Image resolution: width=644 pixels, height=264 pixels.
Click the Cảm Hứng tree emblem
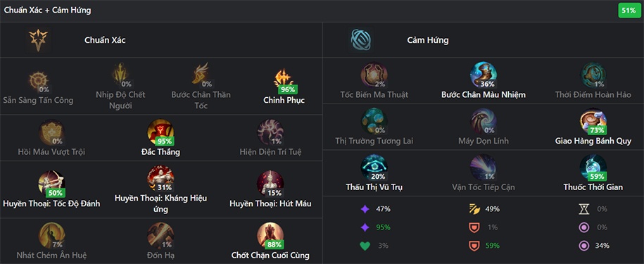[361, 40]
